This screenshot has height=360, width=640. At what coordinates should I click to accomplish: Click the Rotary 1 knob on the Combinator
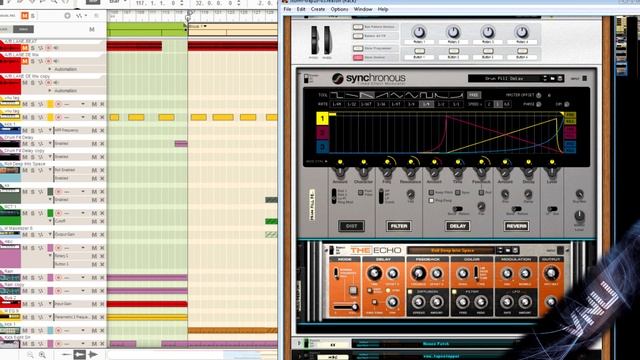click(419, 32)
